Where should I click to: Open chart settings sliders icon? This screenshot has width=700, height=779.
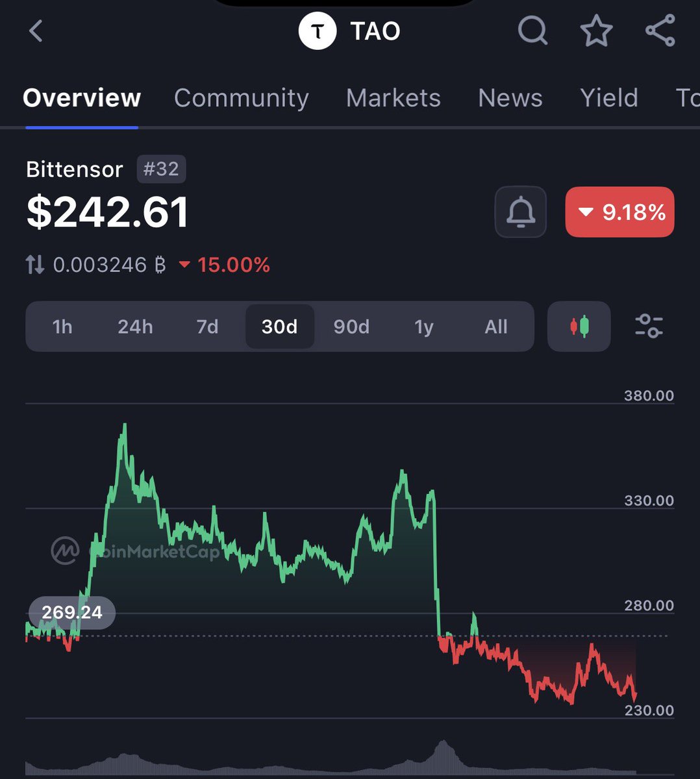[649, 326]
